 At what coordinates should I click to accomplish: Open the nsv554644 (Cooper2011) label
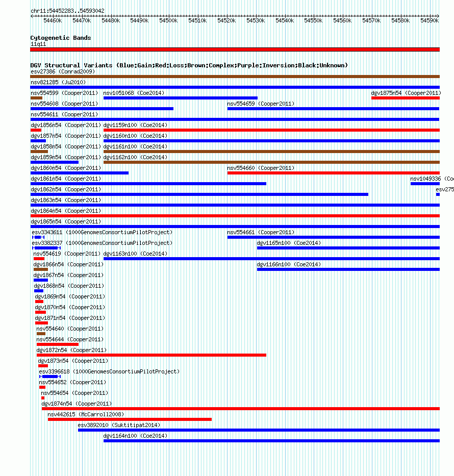(x=70, y=339)
